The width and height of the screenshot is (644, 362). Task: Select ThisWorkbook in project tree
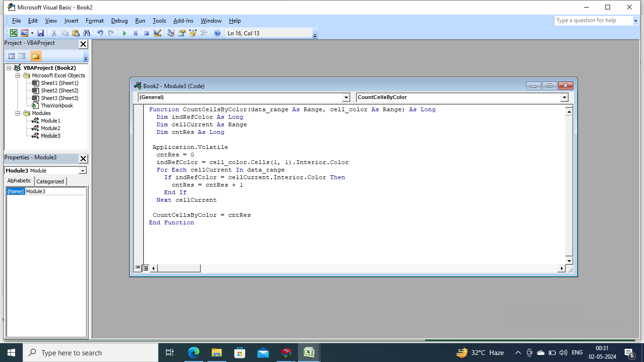point(57,106)
